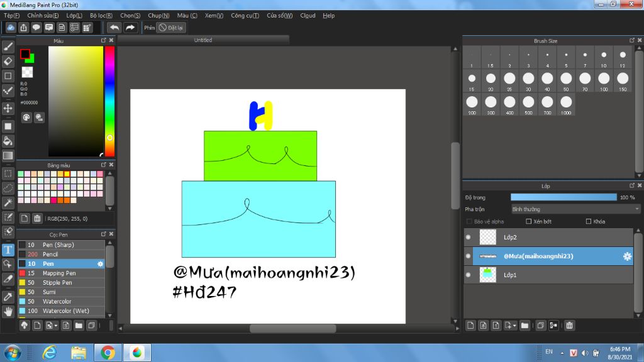Select the Gradient tool
Viewport: 644px width, 362px height.
8,156
